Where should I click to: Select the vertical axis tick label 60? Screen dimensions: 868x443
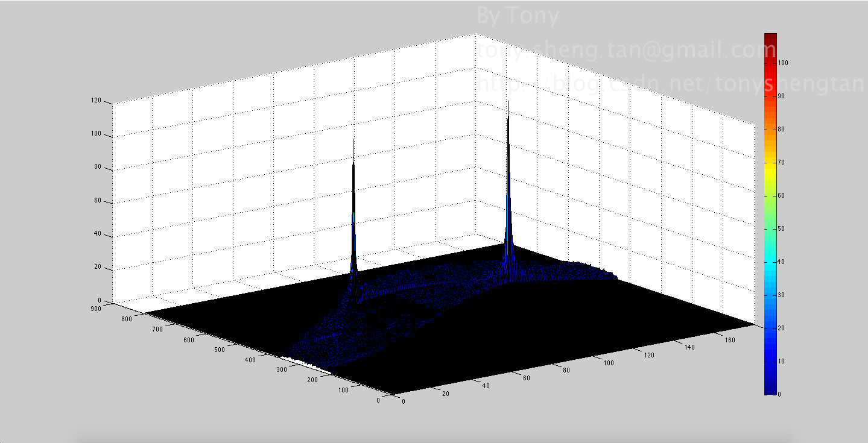coord(98,202)
